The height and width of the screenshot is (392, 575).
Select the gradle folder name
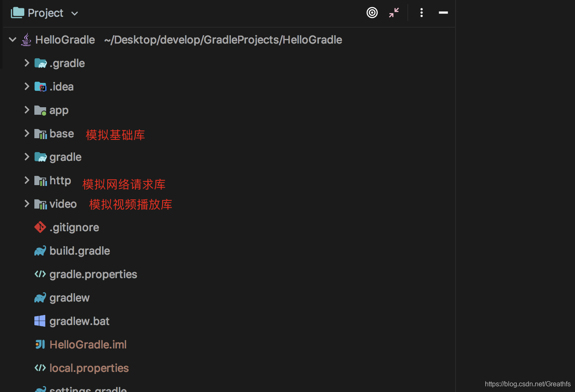click(65, 157)
